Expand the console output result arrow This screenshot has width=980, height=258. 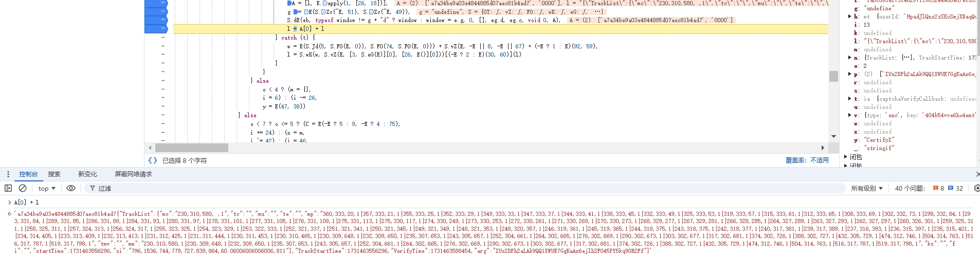(9, 214)
